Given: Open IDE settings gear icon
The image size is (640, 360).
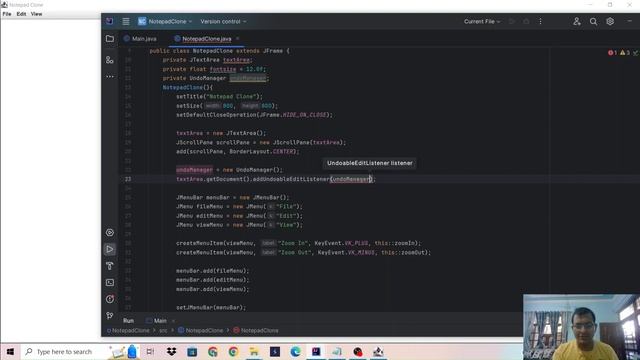Looking at the screenshot, I should [x=610, y=22].
